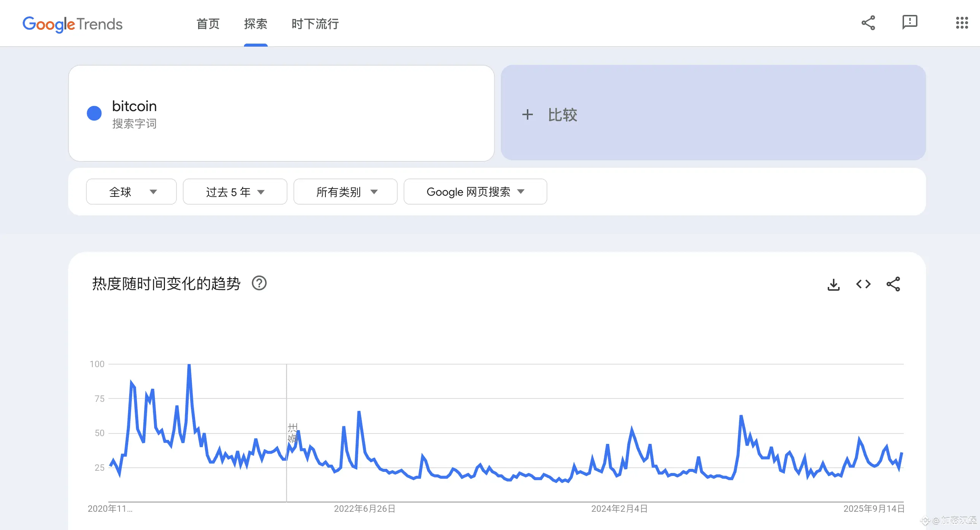Open the embed code icon
This screenshot has width=980, height=530.
tap(863, 284)
